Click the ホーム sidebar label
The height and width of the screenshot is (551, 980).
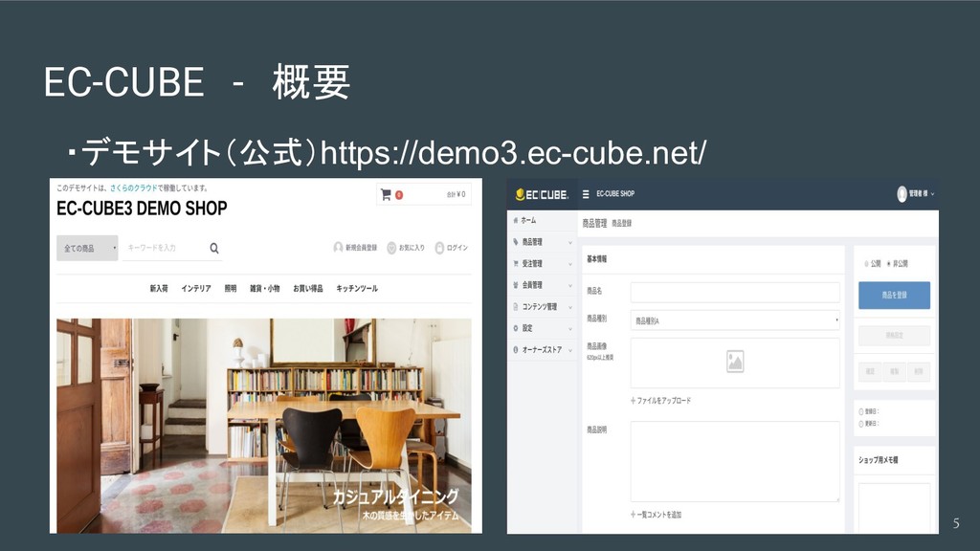(528, 220)
